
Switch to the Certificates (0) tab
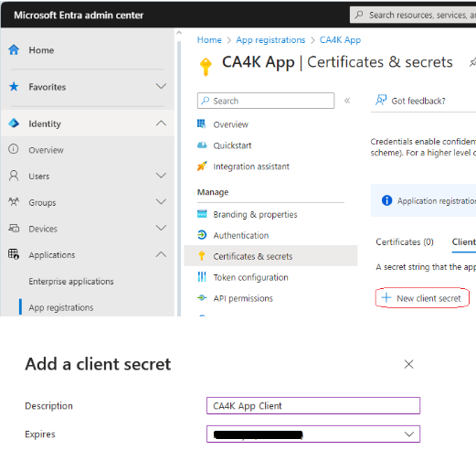(405, 242)
